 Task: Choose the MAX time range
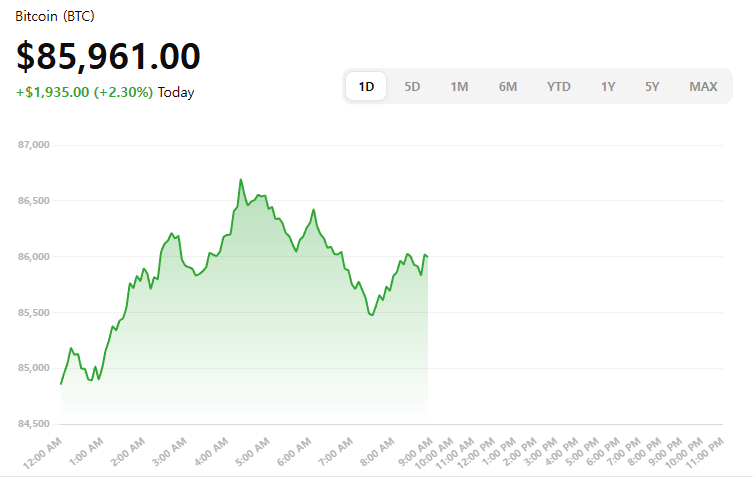[703, 87]
